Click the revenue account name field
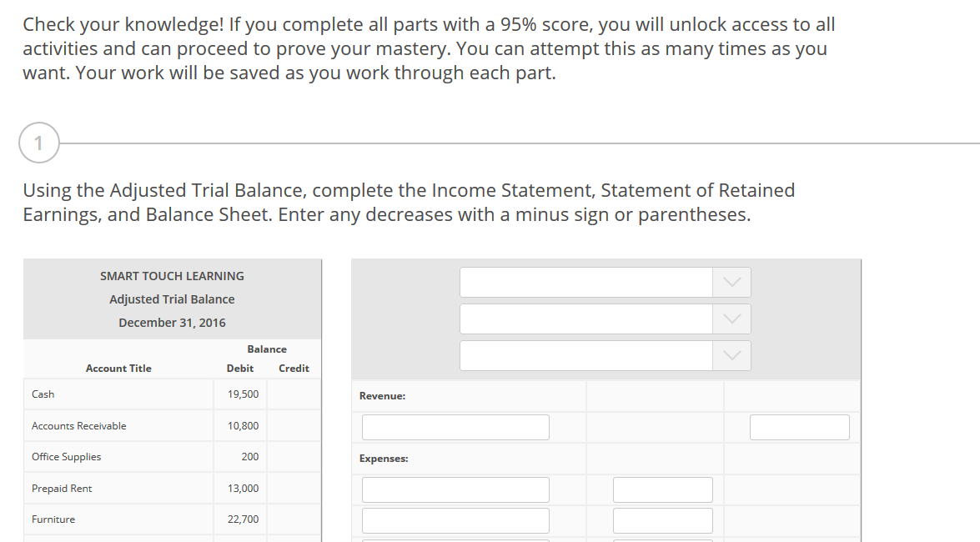Image resolution: width=980 pixels, height=542 pixels. (x=455, y=426)
